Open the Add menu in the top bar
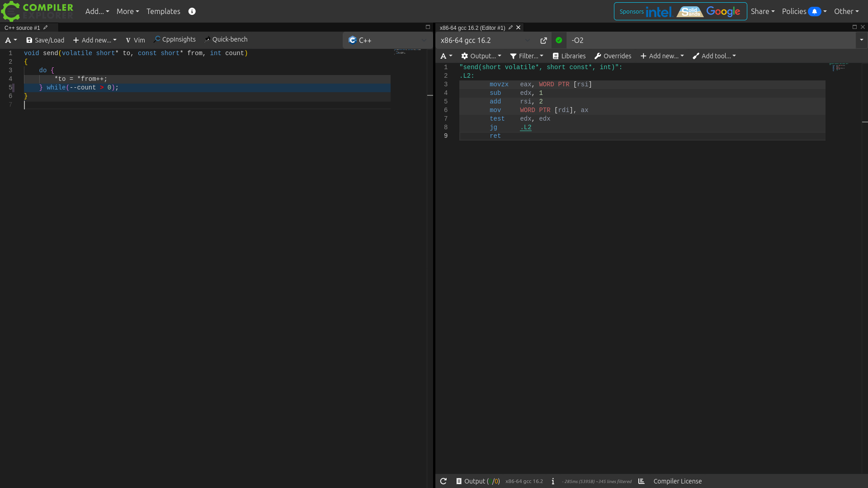The image size is (868, 488). 97,11
